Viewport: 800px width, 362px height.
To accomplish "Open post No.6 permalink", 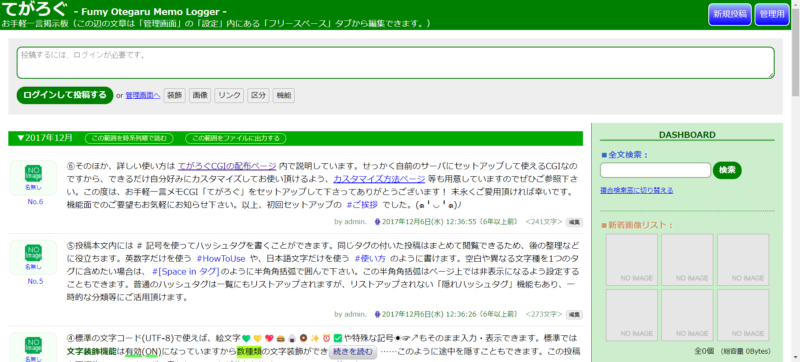I will click(35, 202).
